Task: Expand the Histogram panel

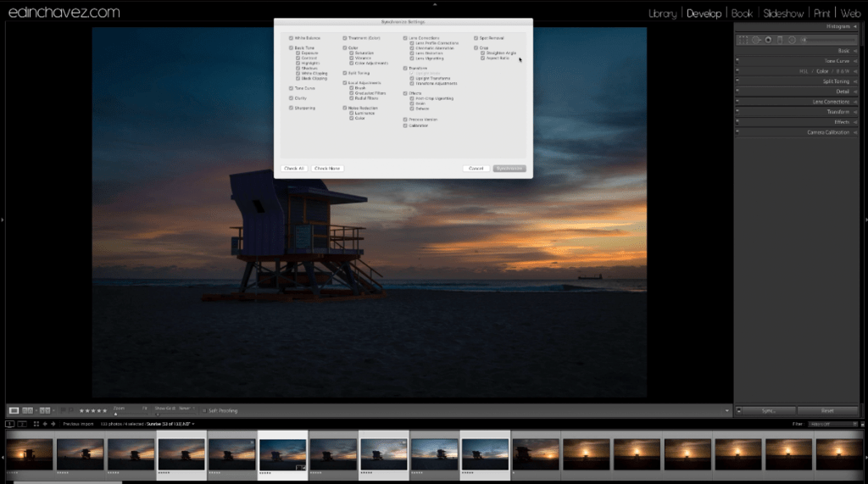Action: click(x=855, y=26)
